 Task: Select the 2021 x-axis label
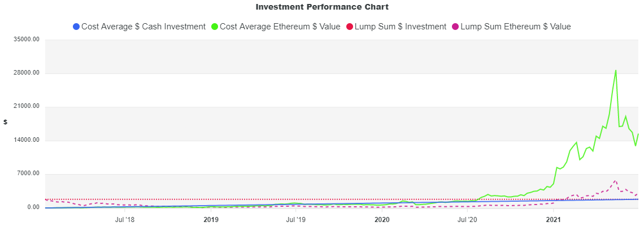pyautogui.click(x=554, y=219)
